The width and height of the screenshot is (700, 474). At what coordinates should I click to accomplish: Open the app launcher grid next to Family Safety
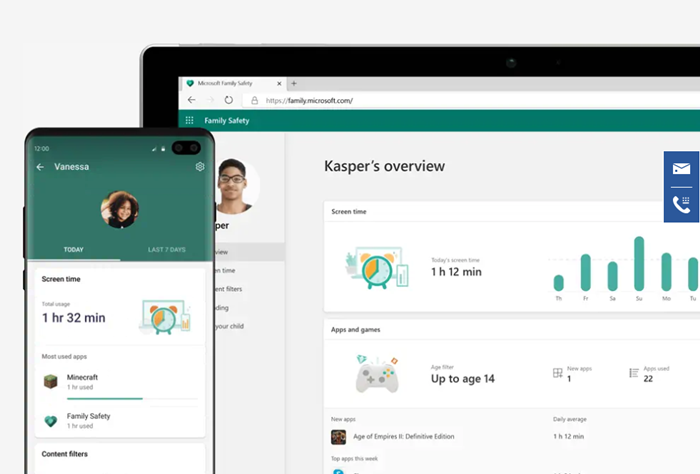[189, 121]
